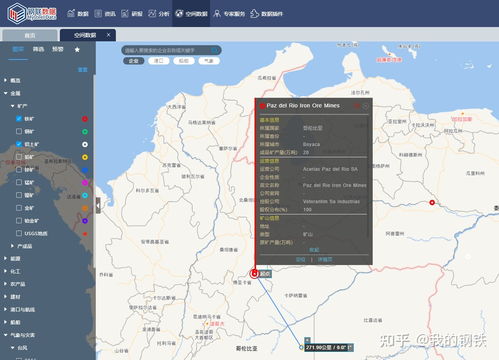Click the star favorites icon in sidebar

pyautogui.click(x=77, y=50)
